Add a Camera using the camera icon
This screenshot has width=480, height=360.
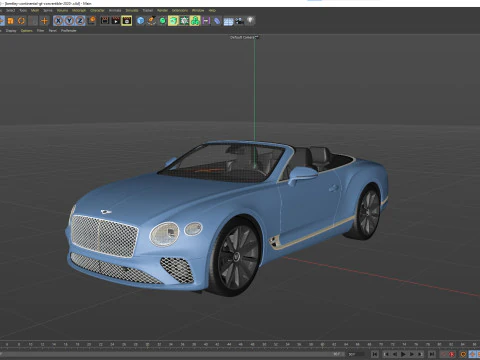[239, 21]
